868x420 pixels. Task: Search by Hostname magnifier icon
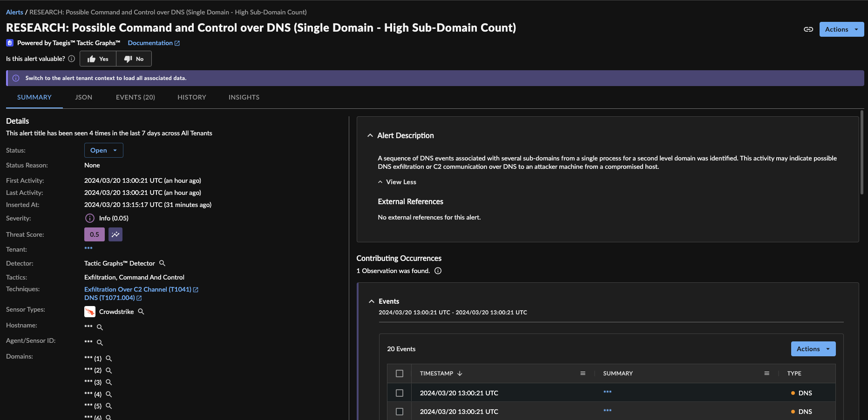(x=100, y=327)
